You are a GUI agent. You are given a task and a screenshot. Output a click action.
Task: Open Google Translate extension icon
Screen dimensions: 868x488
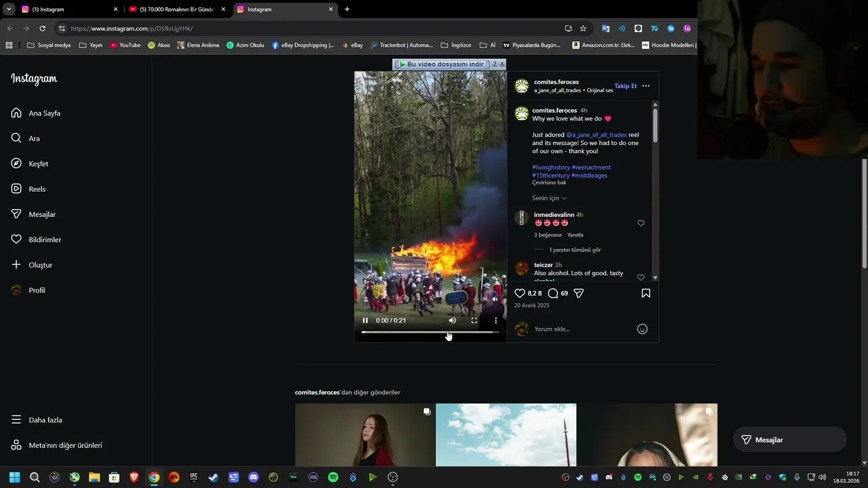click(x=606, y=28)
